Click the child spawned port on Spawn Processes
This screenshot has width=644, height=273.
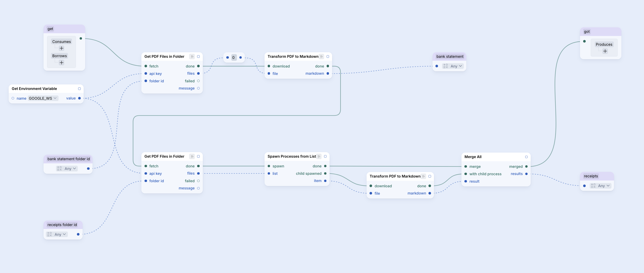click(x=326, y=174)
